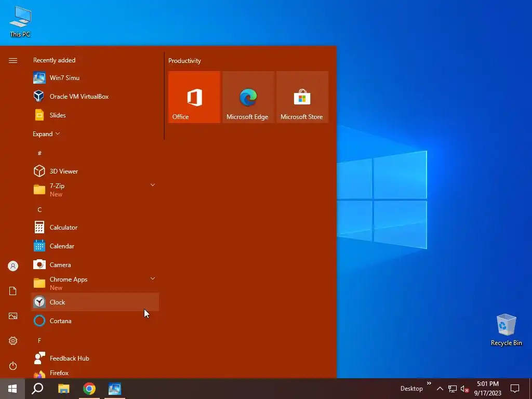Open the clock showing 5:01 PM

click(487, 389)
